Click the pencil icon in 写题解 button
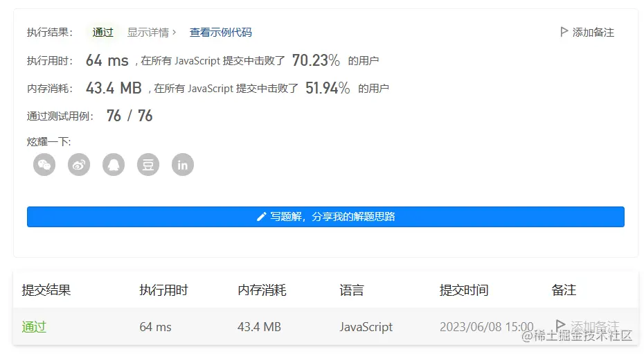This screenshot has height=354, width=644. 261,217
